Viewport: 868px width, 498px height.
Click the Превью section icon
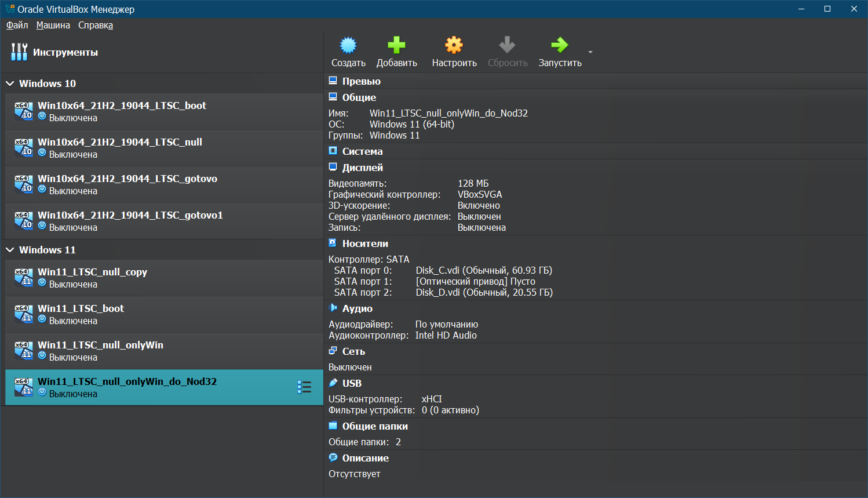[333, 81]
